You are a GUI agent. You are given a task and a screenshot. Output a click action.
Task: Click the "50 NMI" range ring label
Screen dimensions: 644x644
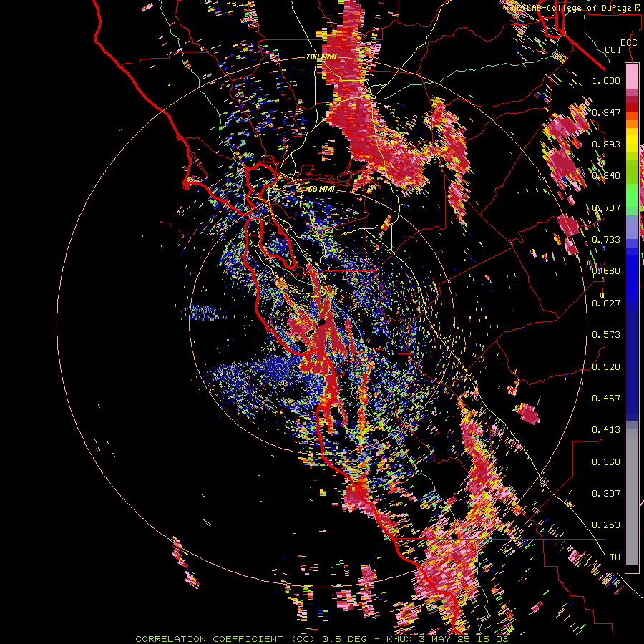[321, 190]
